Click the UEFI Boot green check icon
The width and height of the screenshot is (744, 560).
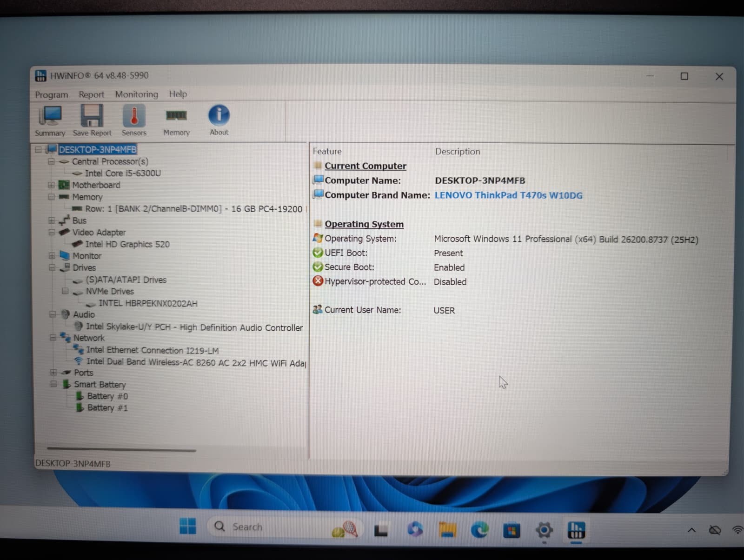pyautogui.click(x=318, y=253)
